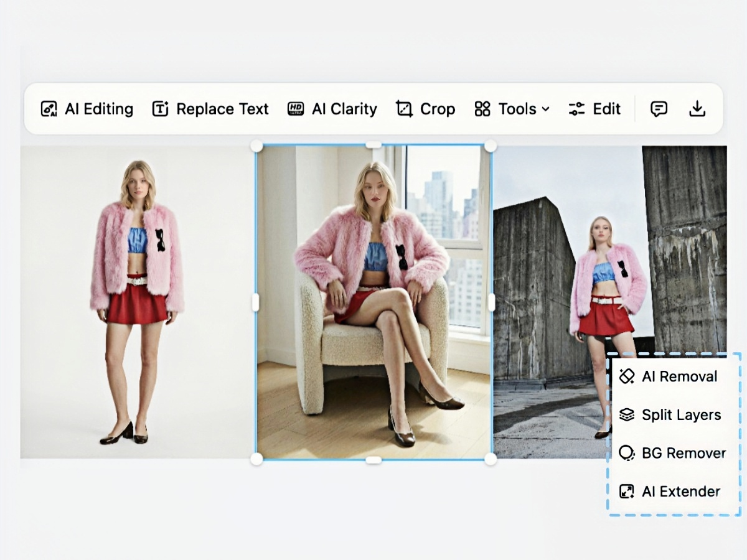Select the BG Remover option
Image resolution: width=747 pixels, height=560 pixels.
coord(685,453)
